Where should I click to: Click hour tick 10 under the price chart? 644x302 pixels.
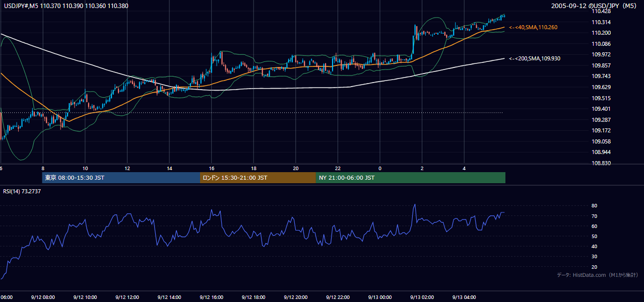click(85, 168)
